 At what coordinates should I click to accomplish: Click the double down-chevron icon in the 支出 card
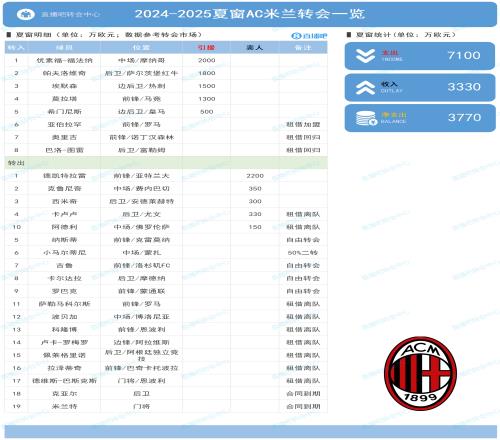click(x=365, y=56)
